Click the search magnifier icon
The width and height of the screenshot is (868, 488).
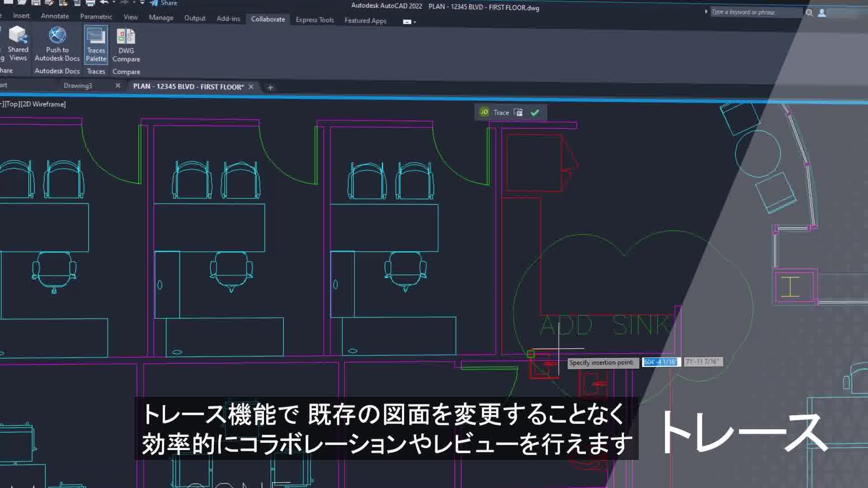[809, 13]
